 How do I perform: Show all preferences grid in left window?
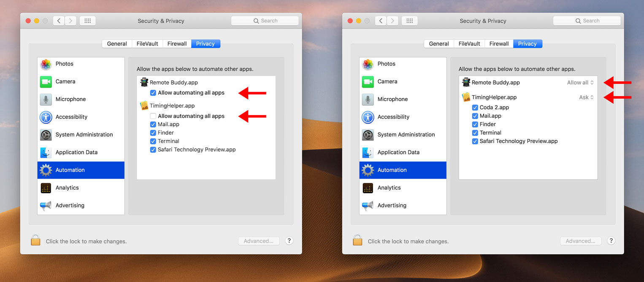(x=88, y=21)
